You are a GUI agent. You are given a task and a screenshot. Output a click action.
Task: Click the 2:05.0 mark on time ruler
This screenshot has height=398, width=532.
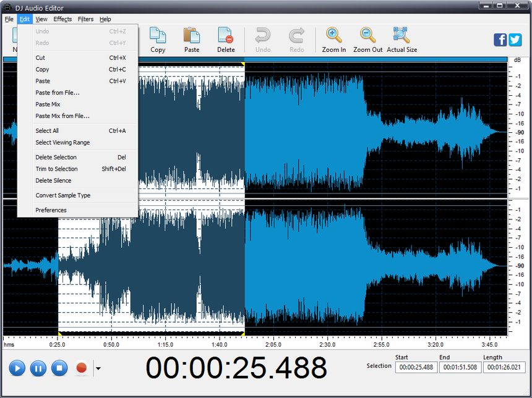[x=273, y=344]
